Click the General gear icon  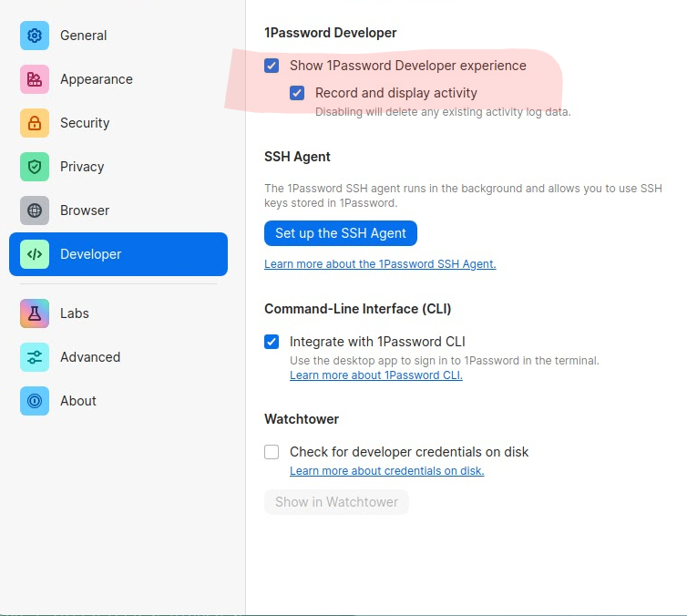(35, 36)
